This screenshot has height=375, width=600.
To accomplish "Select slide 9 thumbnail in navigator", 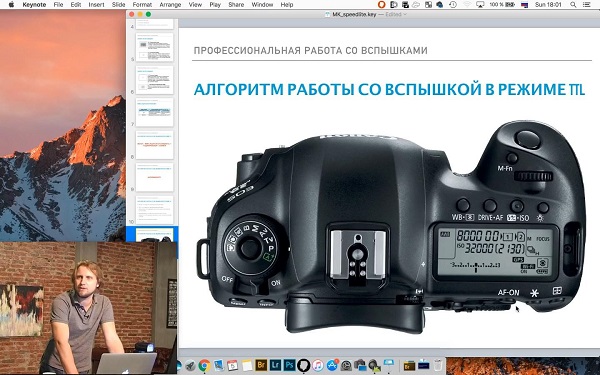I will coord(155,178).
